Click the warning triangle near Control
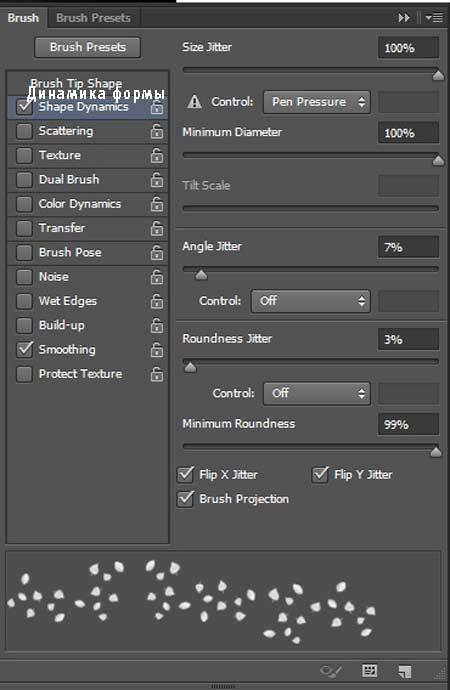Viewport: 450px width, 690px height. pyautogui.click(x=194, y=102)
